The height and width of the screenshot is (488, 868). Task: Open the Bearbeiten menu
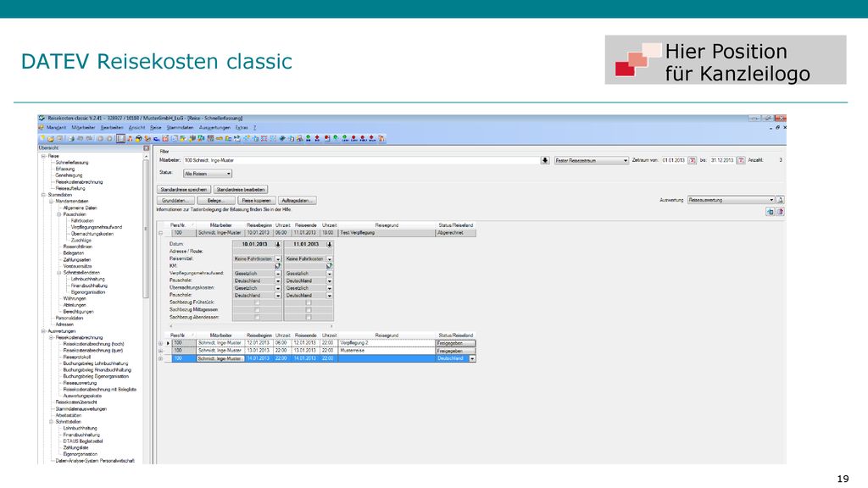tap(111, 128)
